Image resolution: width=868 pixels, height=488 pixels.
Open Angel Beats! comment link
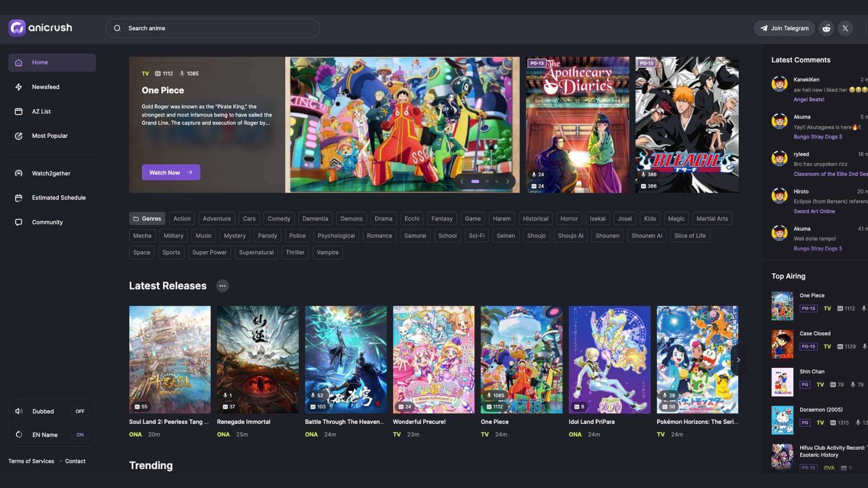[809, 100]
